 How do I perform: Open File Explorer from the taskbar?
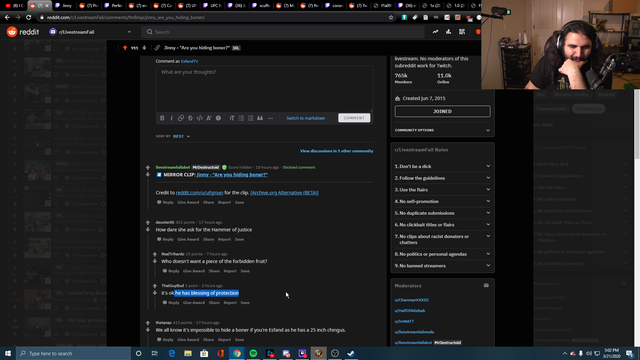click(188, 353)
